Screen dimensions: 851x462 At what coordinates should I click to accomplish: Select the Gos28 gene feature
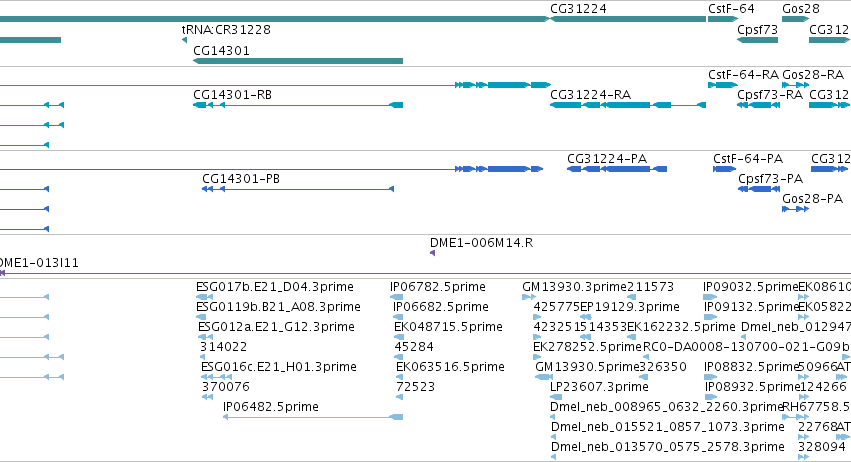pos(796,19)
